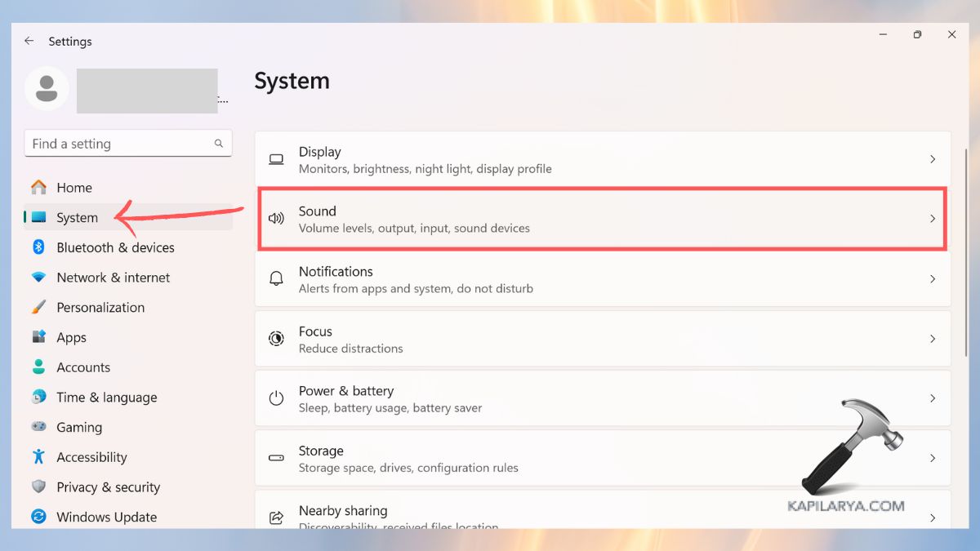Open Nearby sharing title text
The width and height of the screenshot is (980, 551).
tap(343, 511)
